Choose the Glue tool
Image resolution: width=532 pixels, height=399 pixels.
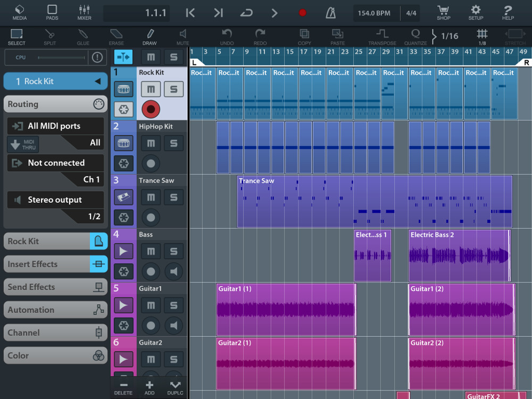click(x=83, y=37)
